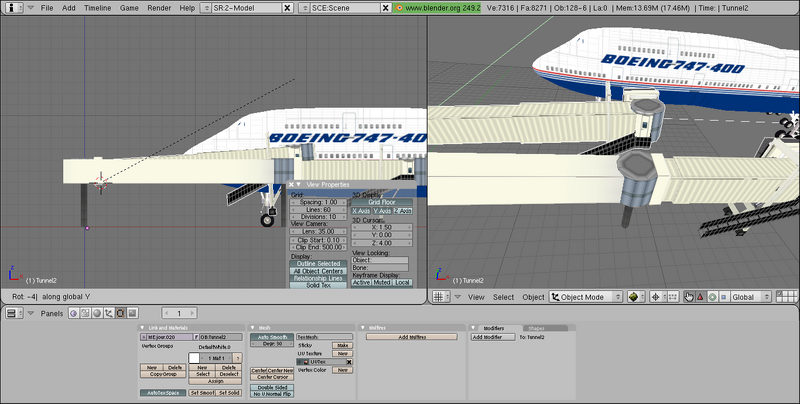This screenshot has width=800, height=404.
Task: Delete SR:2-Model screen with X
Action: tap(288, 8)
